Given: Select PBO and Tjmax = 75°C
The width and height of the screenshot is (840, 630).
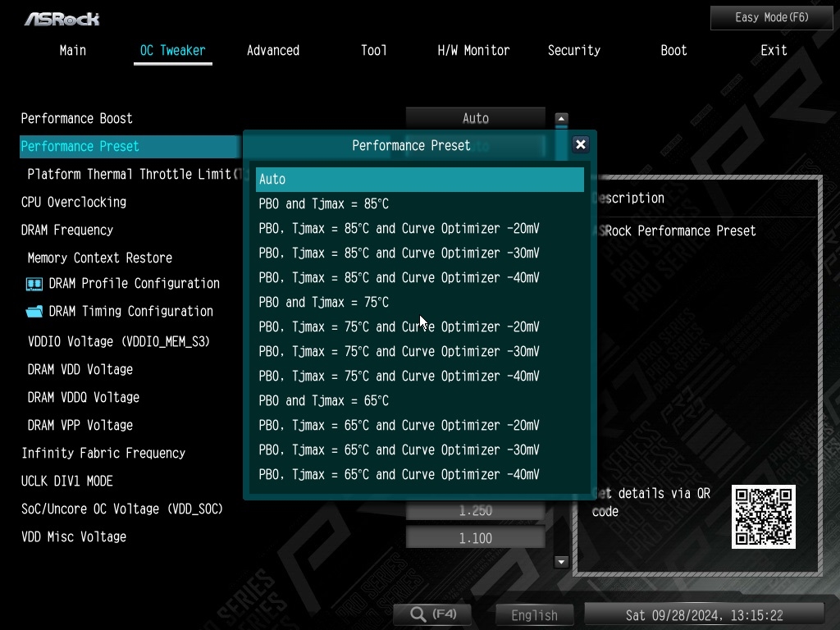Looking at the screenshot, I should [419, 303].
